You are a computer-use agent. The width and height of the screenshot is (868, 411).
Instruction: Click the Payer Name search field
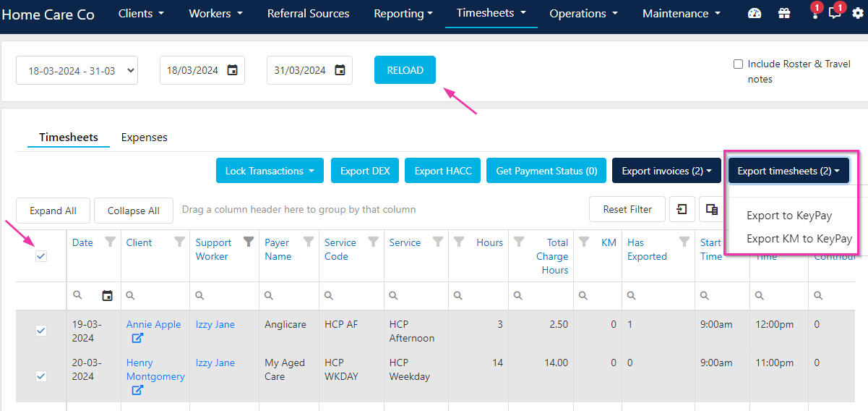pyautogui.click(x=289, y=295)
